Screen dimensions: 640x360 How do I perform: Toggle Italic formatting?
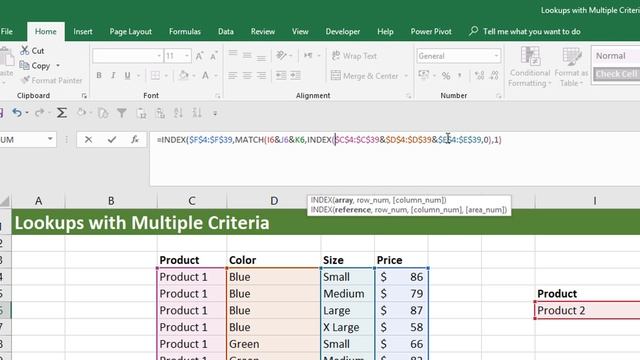pyautogui.click(x=113, y=76)
